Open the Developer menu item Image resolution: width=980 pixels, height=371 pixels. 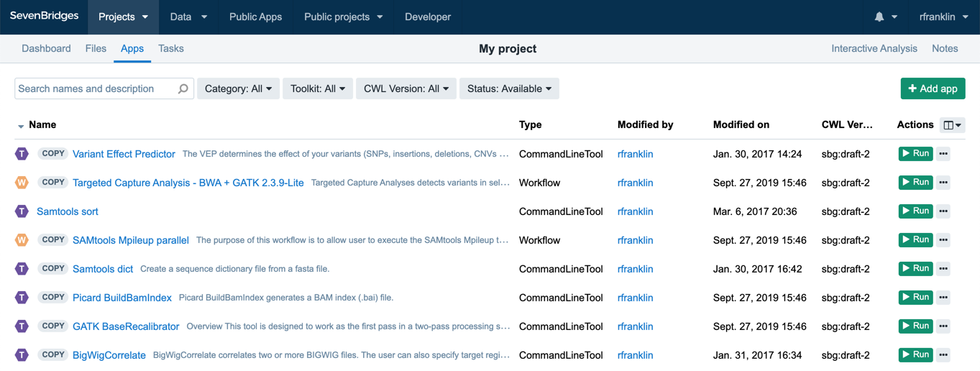pyautogui.click(x=428, y=17)
